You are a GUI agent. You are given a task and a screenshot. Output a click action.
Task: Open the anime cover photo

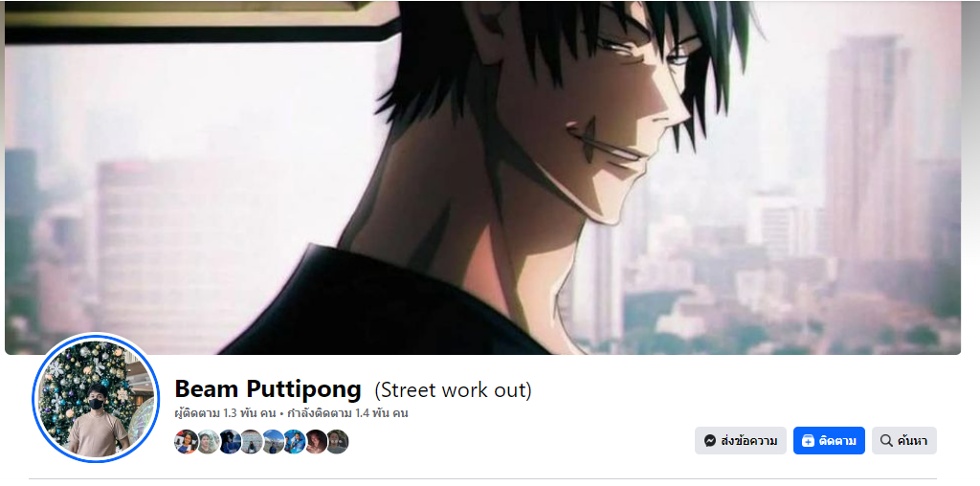coord(482,177)
